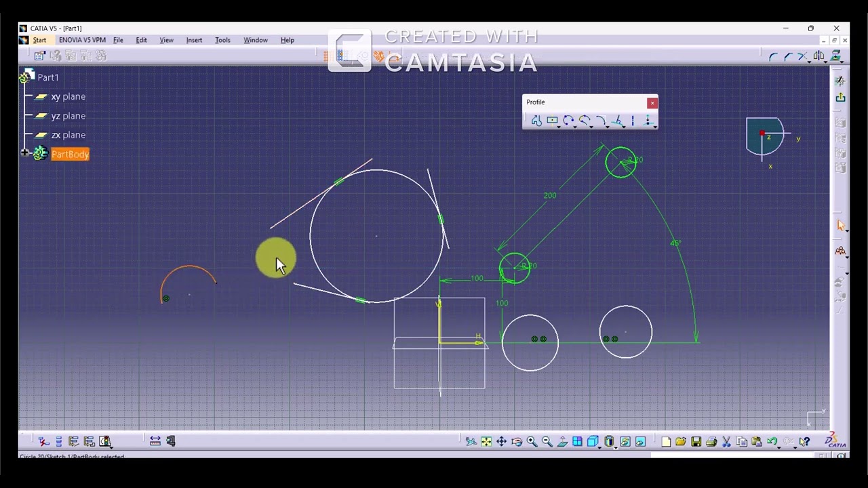This screenshot has width=868, height=488.
Task: Open the Insert menu
Action: 194,40
